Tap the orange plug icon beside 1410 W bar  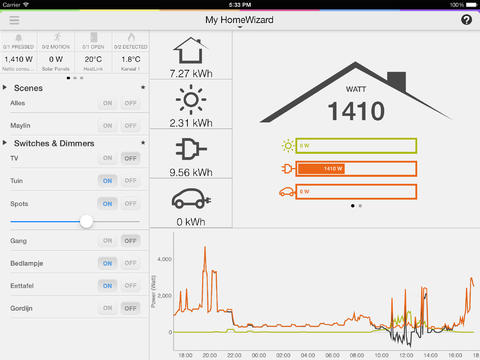click(287, 169)
